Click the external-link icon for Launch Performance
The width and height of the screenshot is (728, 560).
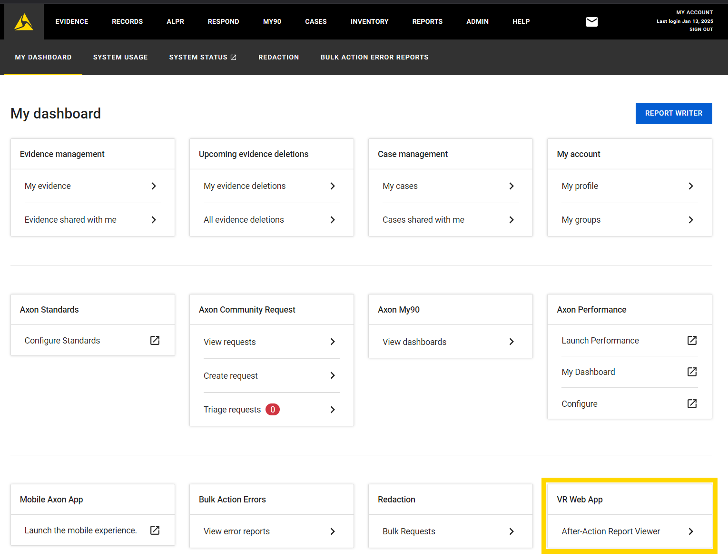692,340
